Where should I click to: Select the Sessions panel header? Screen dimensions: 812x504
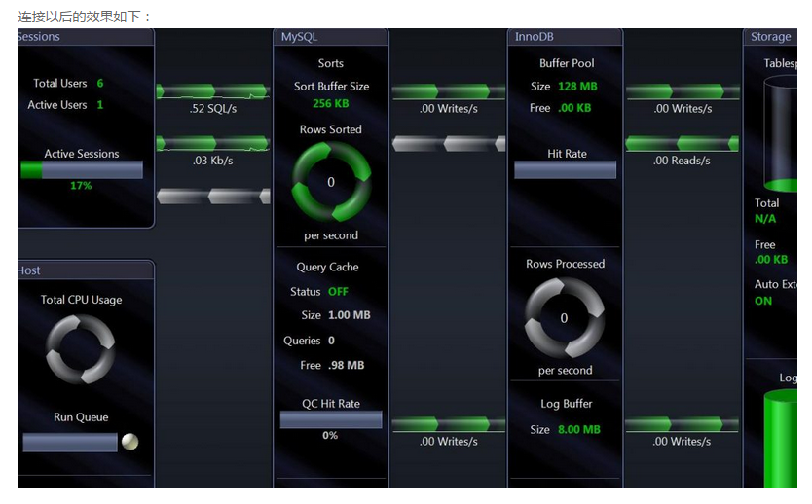(x=86, y=37)
